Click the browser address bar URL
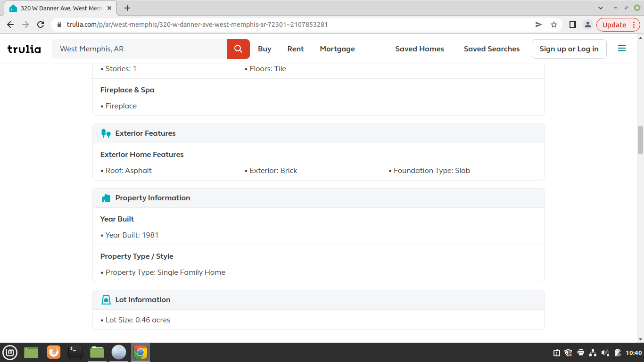Screen dimensions: 644x362 click(x=197, y=25)
